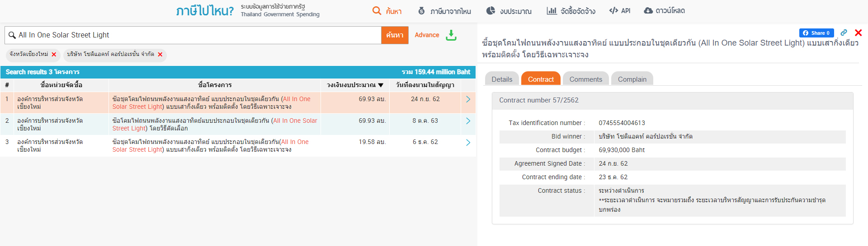868x246 pixels.
Task: Open the จัดซื้อจัดจ้าง procurement page
Action: click(x=571, y=11)
